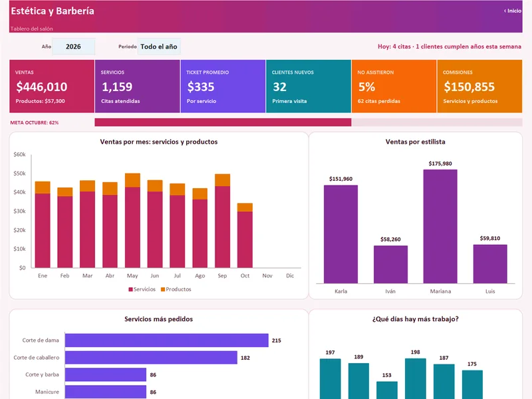This screenshot has height=399, width=532.
Task: Click the Ticket promedio $335 card
Action: 223,86
